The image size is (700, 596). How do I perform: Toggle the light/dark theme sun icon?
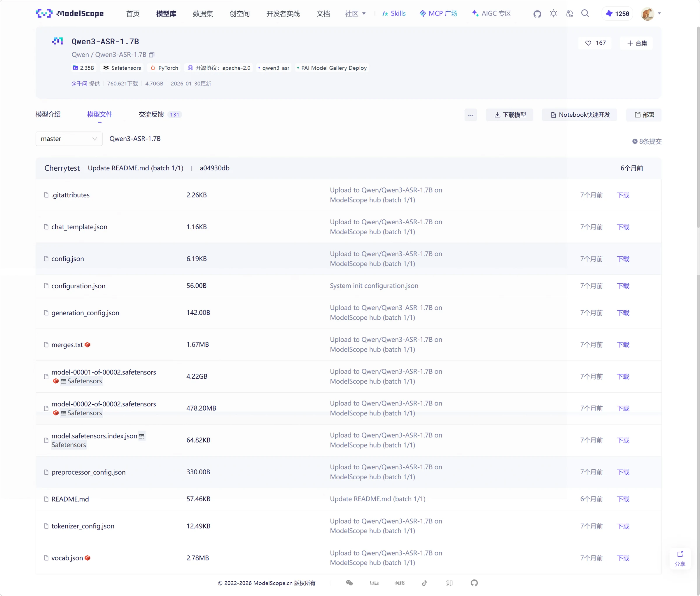553,13
